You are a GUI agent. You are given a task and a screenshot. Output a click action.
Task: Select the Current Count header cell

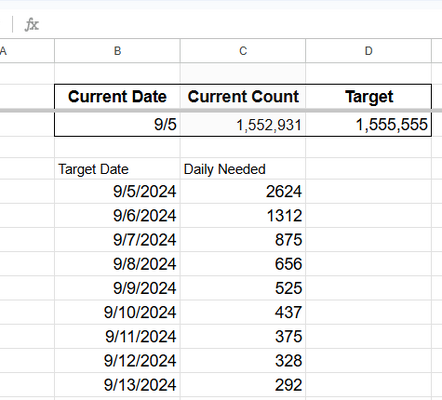tap(243, 97)
